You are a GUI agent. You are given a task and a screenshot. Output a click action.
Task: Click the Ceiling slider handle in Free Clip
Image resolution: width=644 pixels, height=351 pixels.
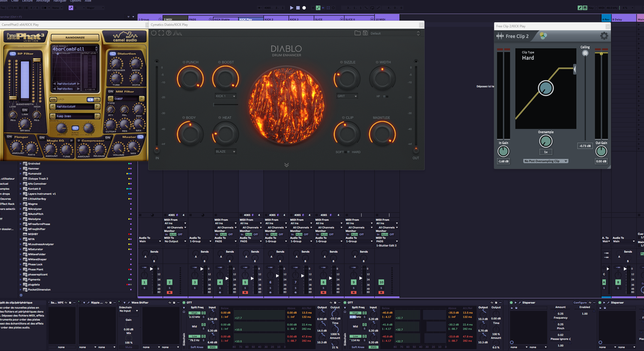[x=586, y=53]
